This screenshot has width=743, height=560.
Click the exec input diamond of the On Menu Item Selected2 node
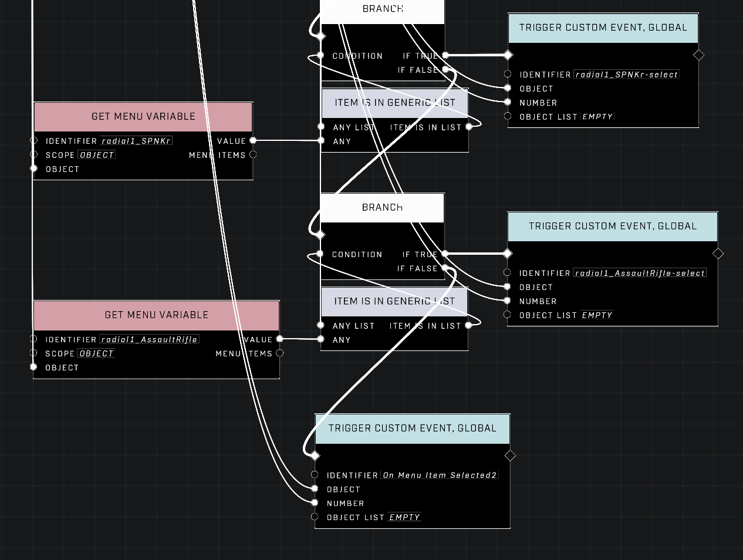coord(315,456)
